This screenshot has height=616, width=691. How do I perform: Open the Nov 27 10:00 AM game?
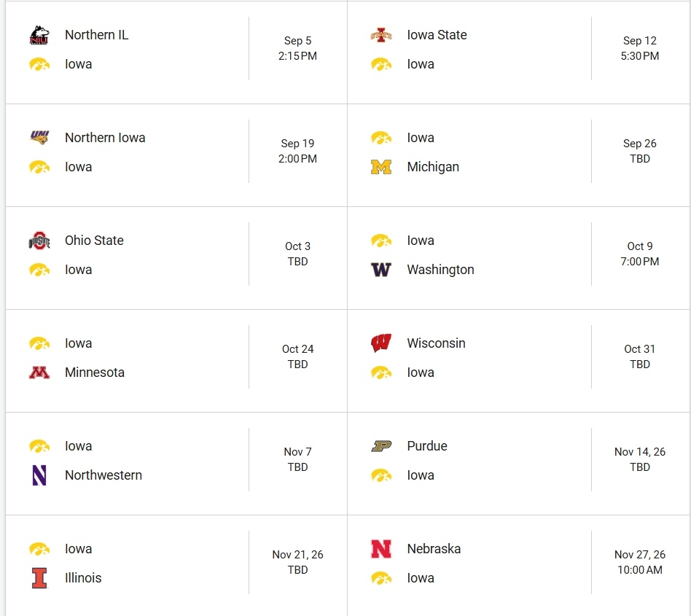tap(518, 566)
